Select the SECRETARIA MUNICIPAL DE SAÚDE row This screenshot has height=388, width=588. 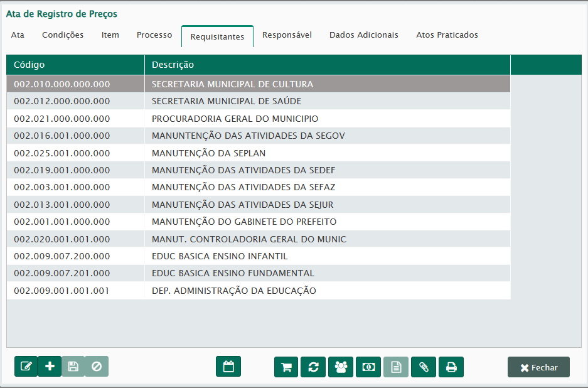click(227, 101)
